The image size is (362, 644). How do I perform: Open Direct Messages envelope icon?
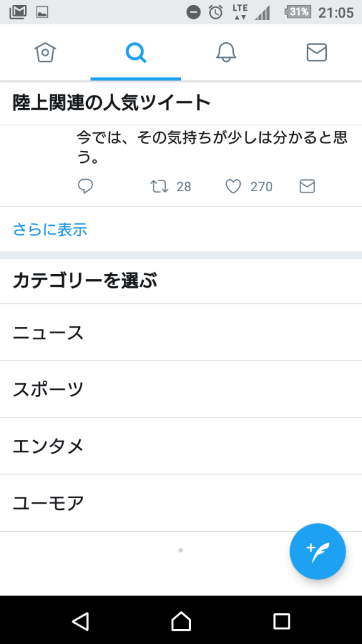coord(316,53)
